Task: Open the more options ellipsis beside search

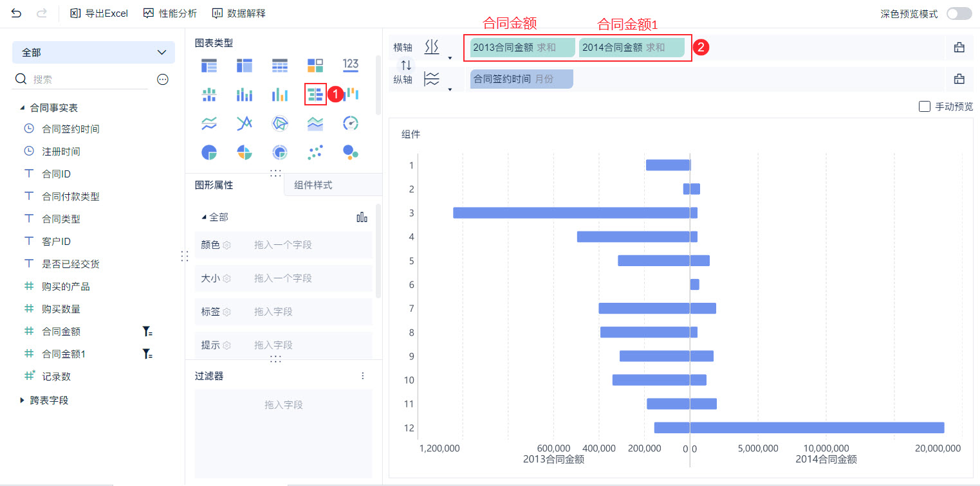Action: pyautogui.click(x=163, y=79)
